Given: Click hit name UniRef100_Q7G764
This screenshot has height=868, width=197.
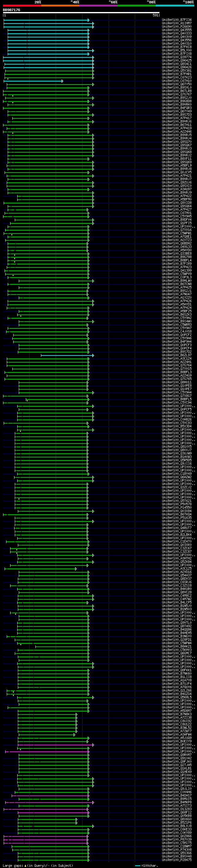Looking at the screenshot, I should click(177, 365).
